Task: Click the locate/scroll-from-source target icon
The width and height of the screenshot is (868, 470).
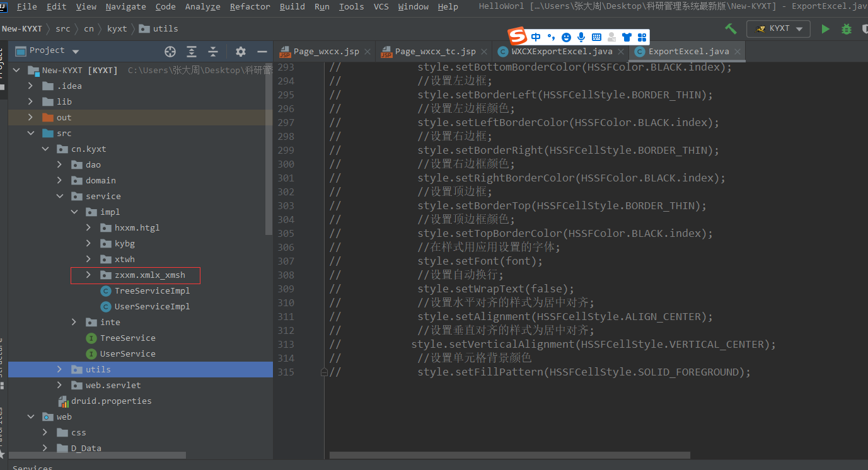Action: (x=170, y=52)
